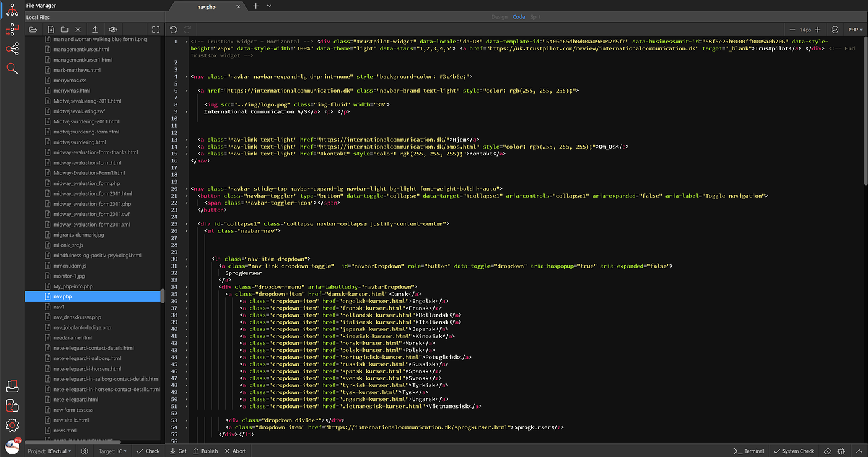Fold the dropdown-menu div at line 34
This screenshot has height=457, width=868.
point(187,286)
